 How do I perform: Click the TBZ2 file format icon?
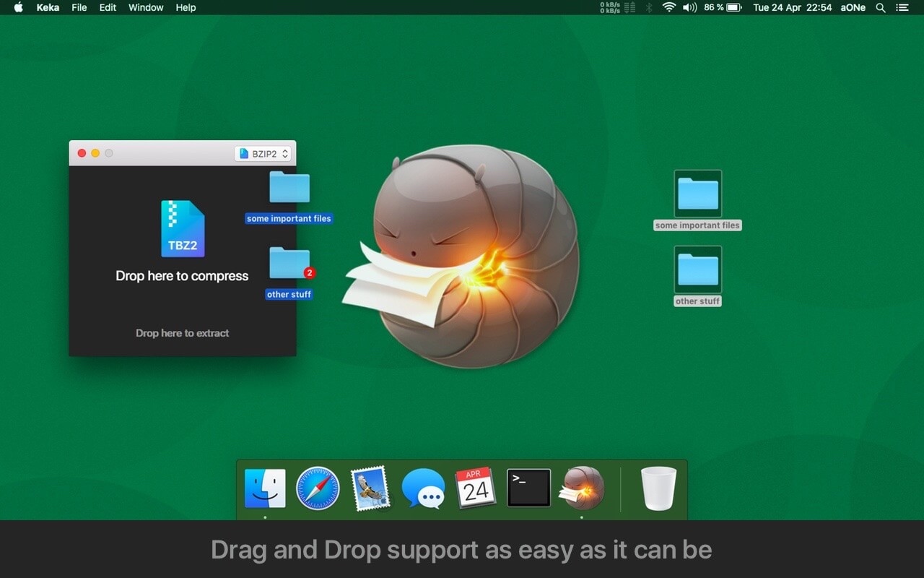183,228
